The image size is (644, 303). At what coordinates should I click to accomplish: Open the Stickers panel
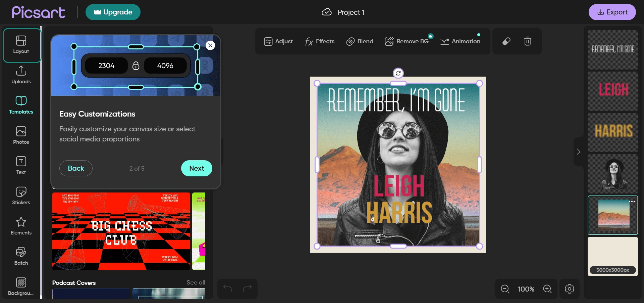coord(21,195)
